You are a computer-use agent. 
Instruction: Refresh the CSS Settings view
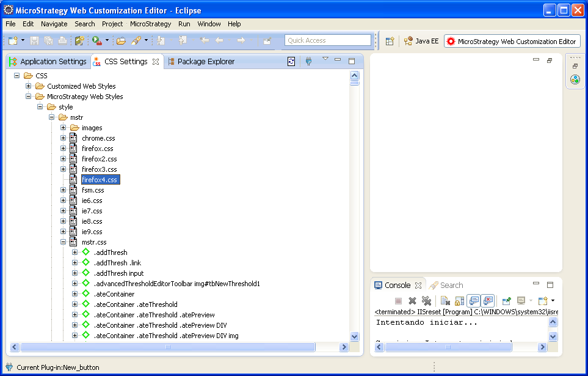[x=291, y=61]
